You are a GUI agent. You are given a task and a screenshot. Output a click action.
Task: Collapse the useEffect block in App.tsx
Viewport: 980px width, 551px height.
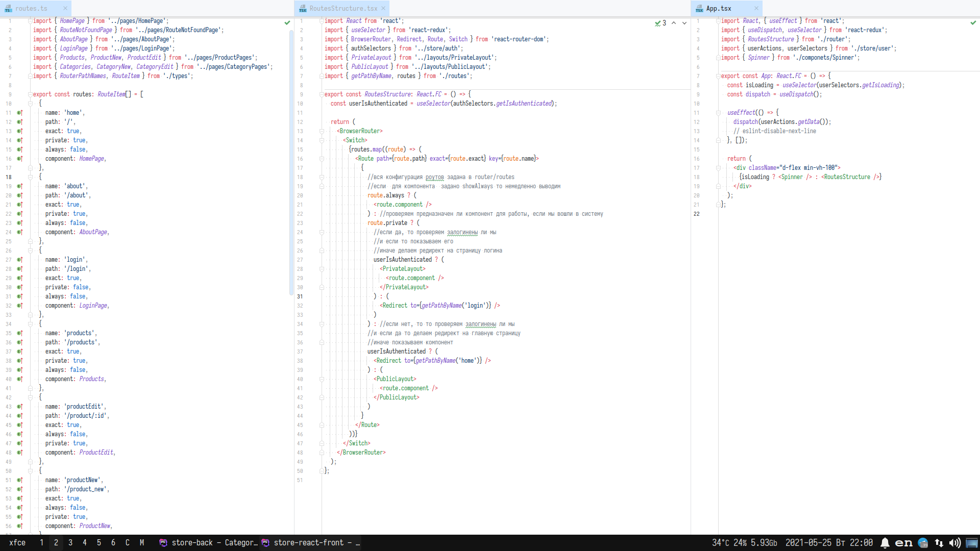pos(718,113)
